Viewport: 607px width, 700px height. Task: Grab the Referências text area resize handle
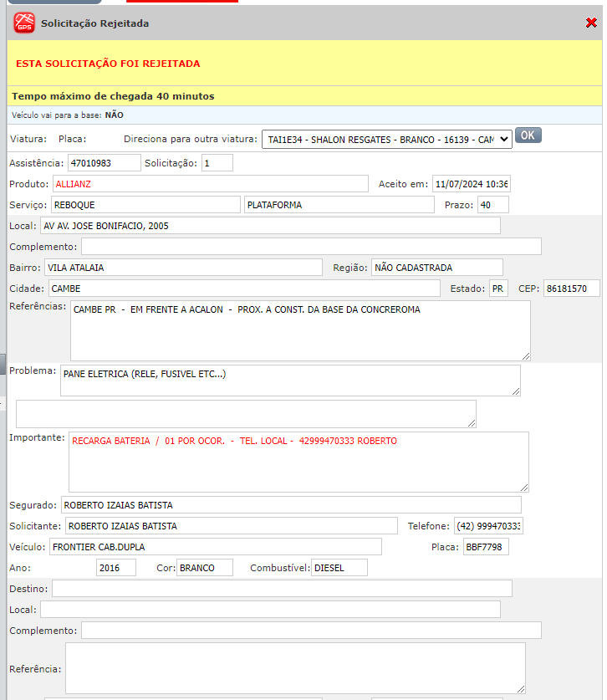[526, 356]
